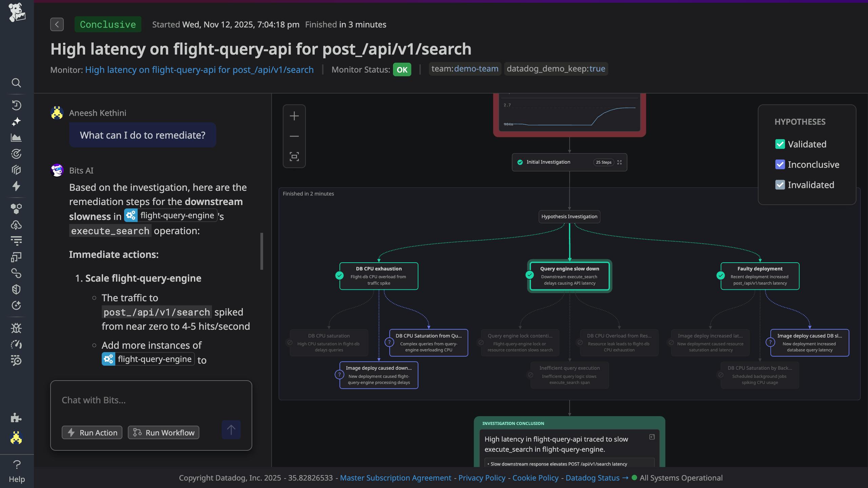Select the Bits AI sparkles icon in sidebar
The image size is (868, 488).
click(x=16, y=122)
